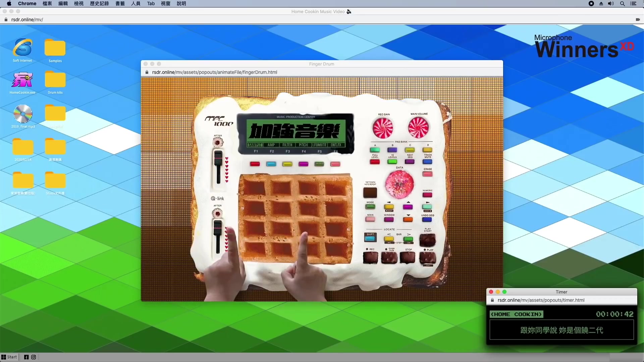Open the 書籤 menu
Viewport: 644px width, 362px height.
coord(120,3)
